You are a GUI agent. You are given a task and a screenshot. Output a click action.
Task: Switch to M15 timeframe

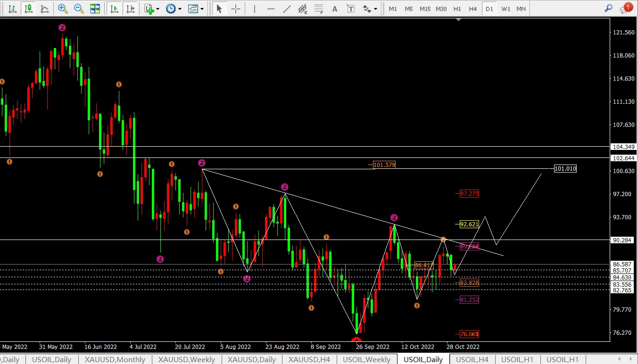(425, 9)
